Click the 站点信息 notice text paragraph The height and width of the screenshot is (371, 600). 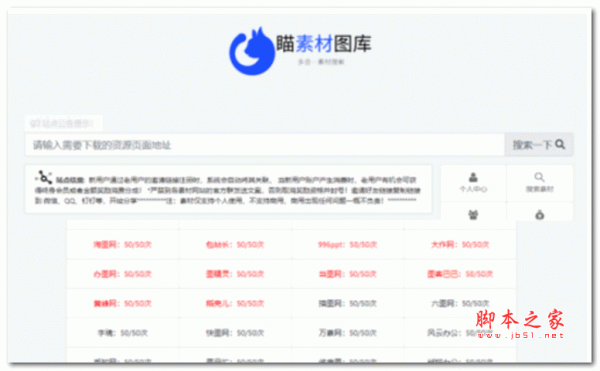pos(228,190)
